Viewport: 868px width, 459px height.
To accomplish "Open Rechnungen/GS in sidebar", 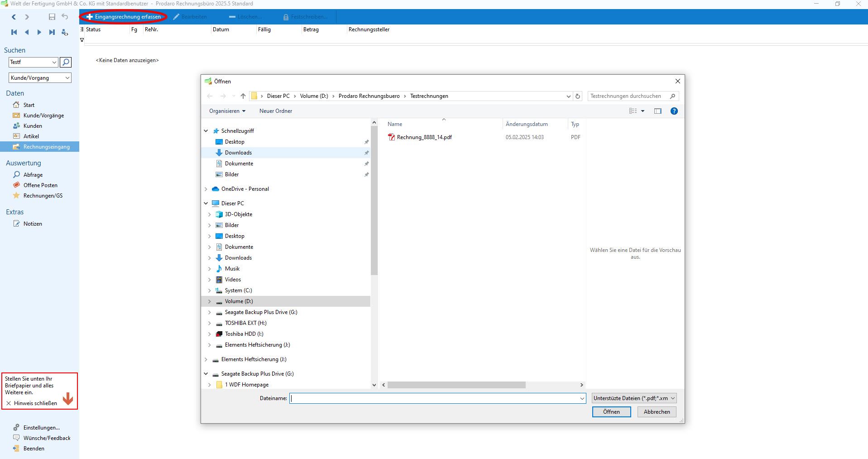I will pyautogui.click(x=43, y=196).
